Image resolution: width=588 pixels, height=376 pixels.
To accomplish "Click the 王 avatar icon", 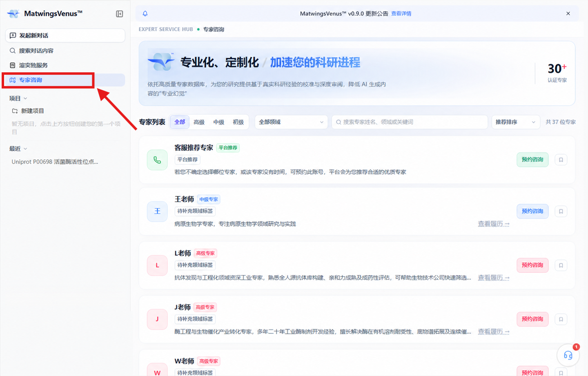I will point(157,211).
